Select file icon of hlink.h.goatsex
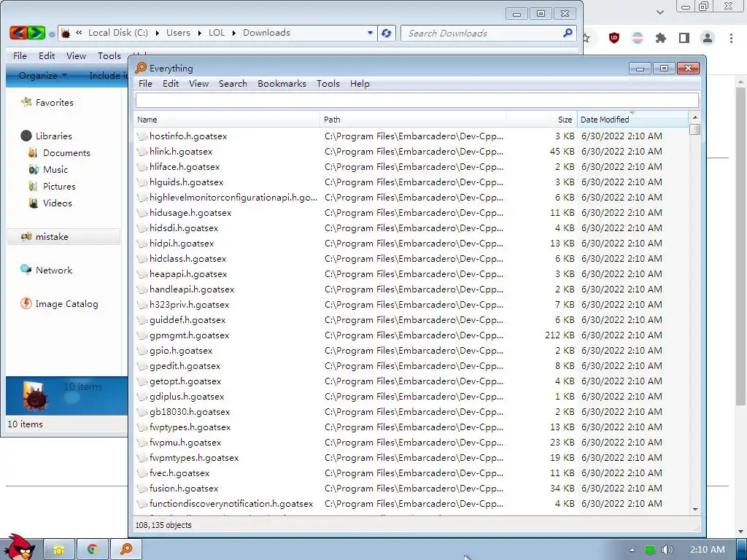The height and width of the screenshot is (560, 747). tap(142, 152)
